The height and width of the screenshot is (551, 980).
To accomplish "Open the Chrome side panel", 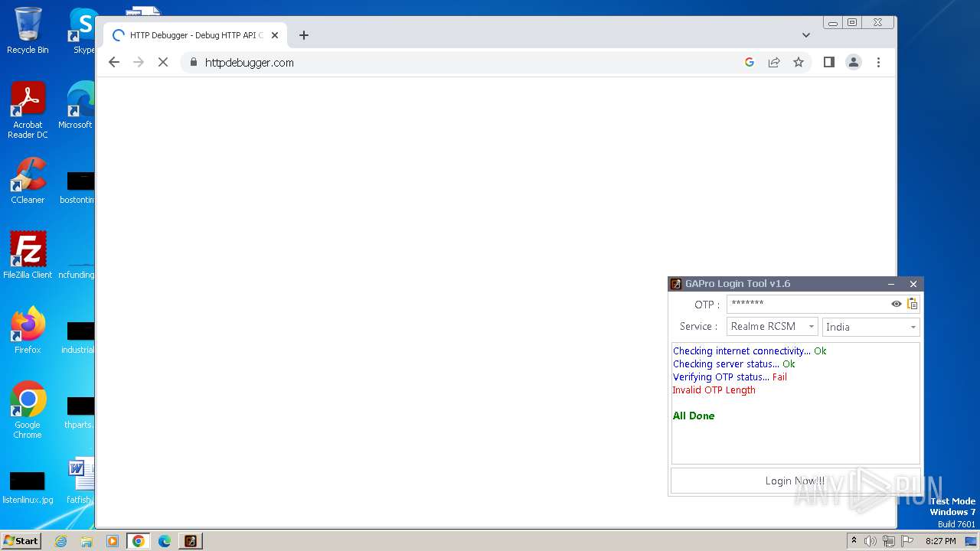I will (x=828, y=63).
